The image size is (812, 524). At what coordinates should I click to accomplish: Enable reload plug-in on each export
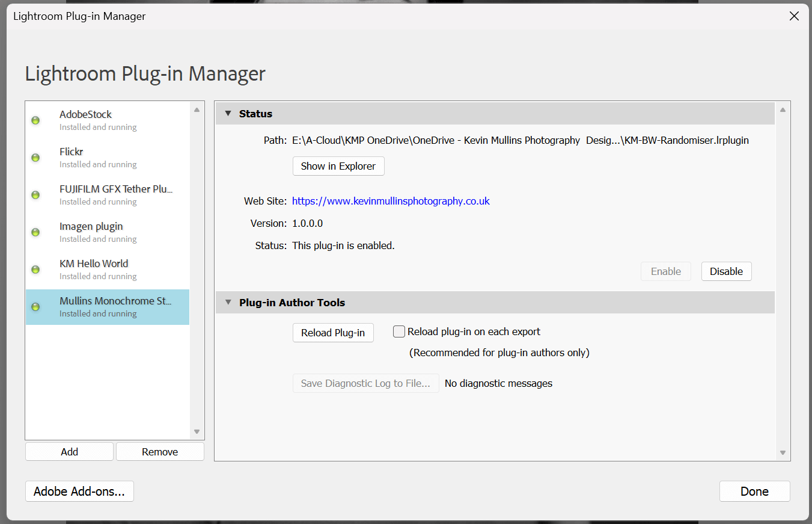(x=398, y=331)
